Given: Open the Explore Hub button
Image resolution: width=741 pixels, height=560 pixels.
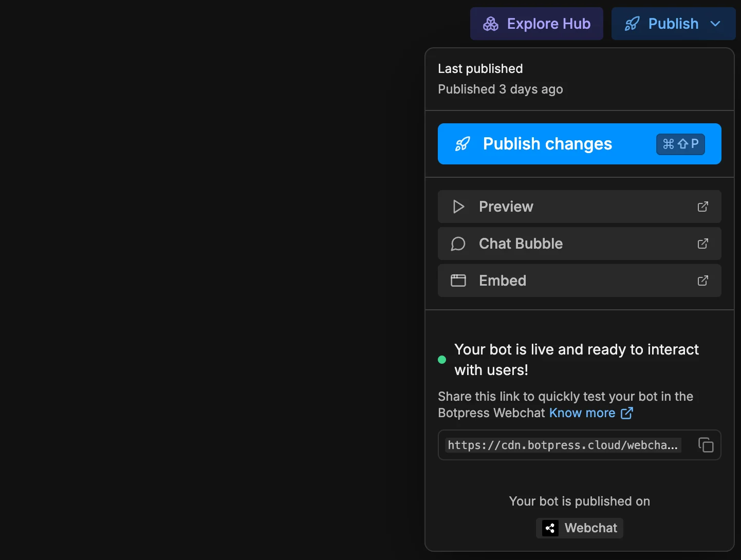Looking at the screenshot, I should click(536, 24).
